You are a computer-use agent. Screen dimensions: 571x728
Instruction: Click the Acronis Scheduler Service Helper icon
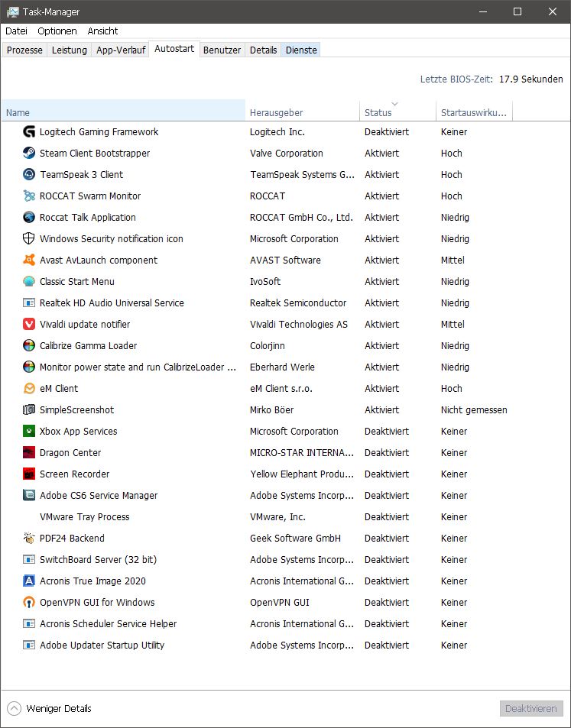point(29,623)
